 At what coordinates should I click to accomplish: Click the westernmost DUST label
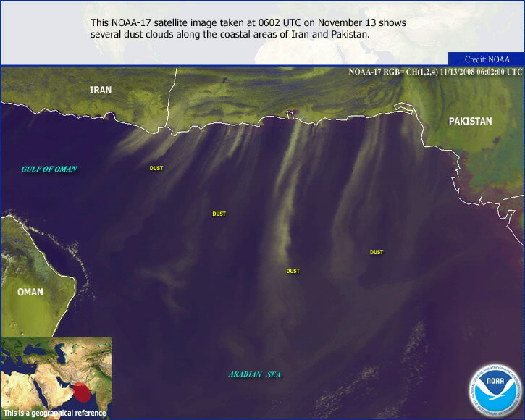[x=156, y=169]
